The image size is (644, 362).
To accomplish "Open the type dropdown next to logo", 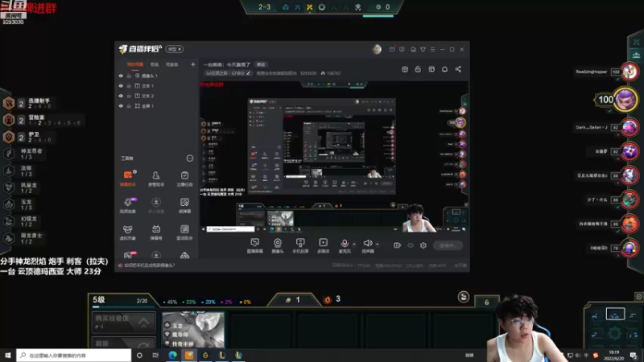I will click(175, 49).
